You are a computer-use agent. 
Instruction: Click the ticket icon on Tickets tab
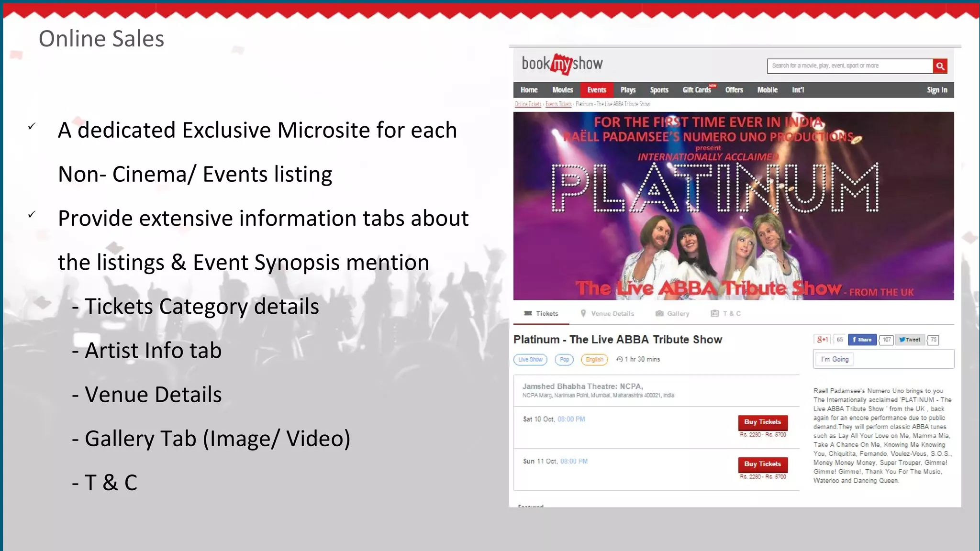point(528,313)
